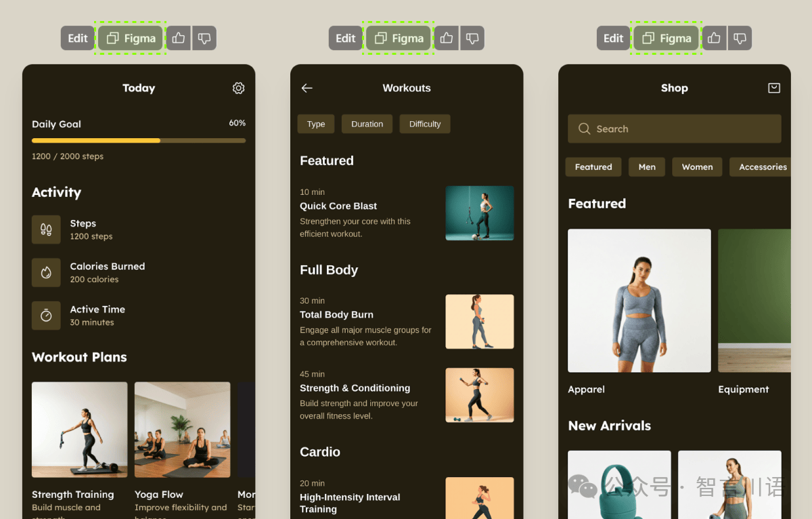
Task: Click the thumbs-up above the Today screen
Action: point(179,38)
